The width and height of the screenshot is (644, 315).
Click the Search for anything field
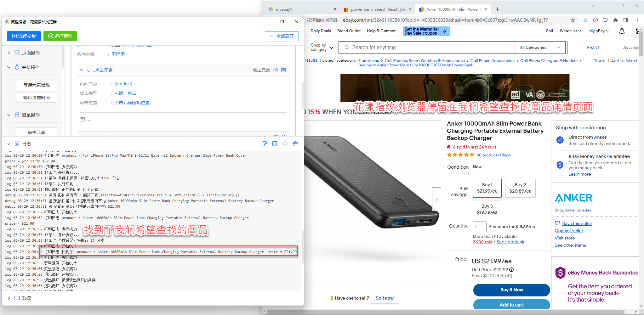[x=427, y=48]
